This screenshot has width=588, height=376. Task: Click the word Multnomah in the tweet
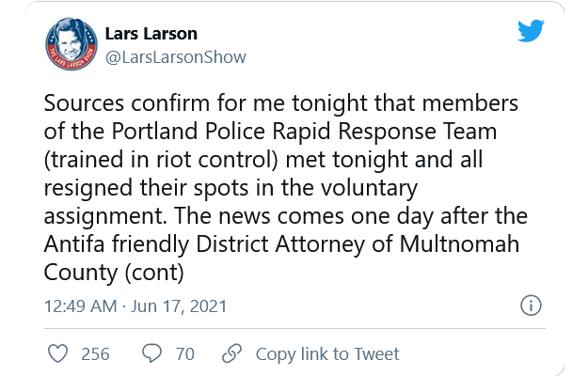pos(459,244)
